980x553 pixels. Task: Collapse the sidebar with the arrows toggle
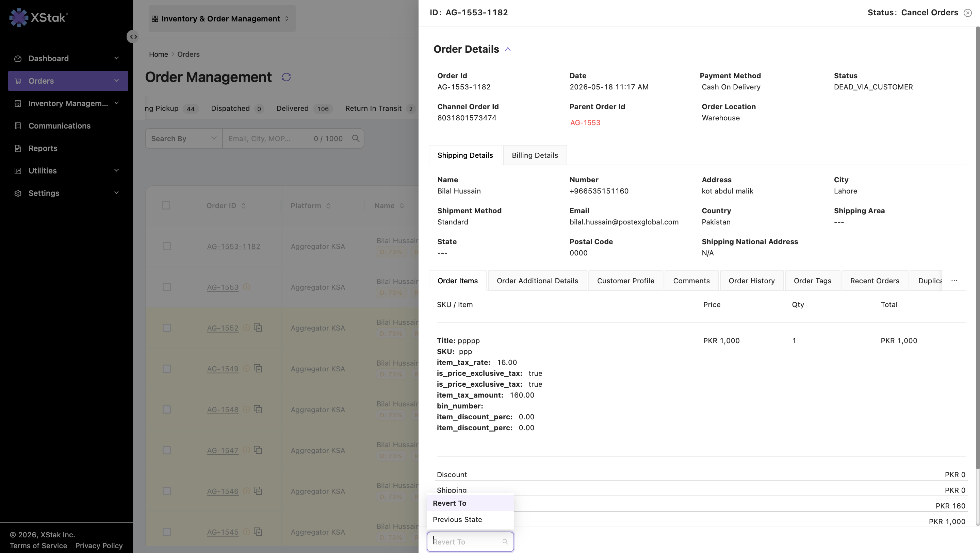pyautogui.click(x=133, y=37)
